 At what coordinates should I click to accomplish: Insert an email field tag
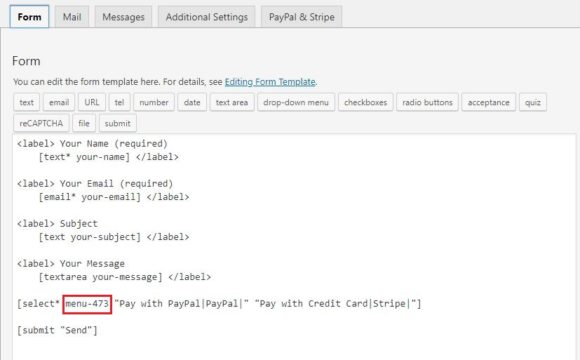pyautogui.click(x=59, y=102)
